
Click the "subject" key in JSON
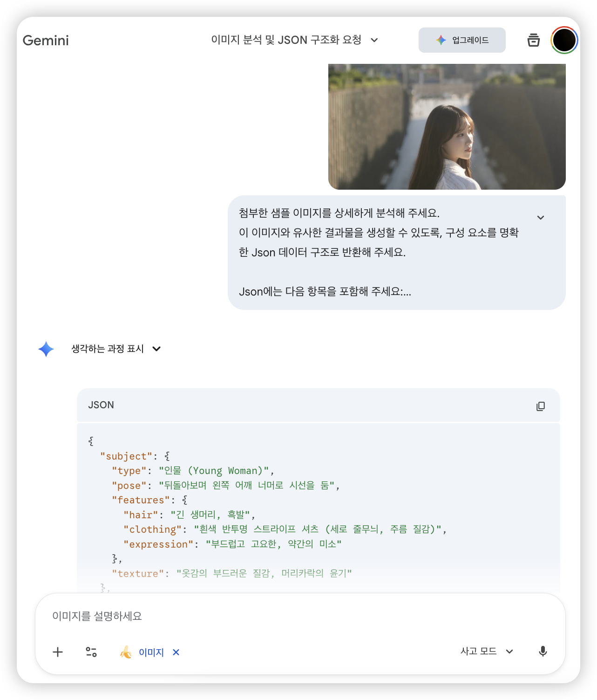[126, 456]
